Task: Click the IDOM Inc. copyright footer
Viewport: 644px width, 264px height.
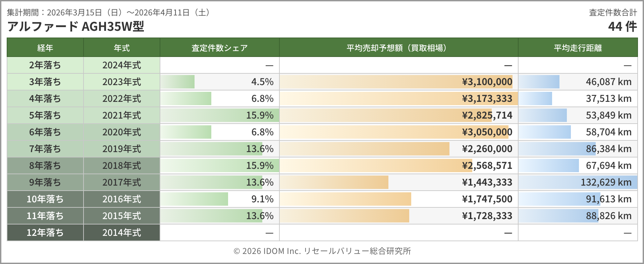Action: coord(322,251)
